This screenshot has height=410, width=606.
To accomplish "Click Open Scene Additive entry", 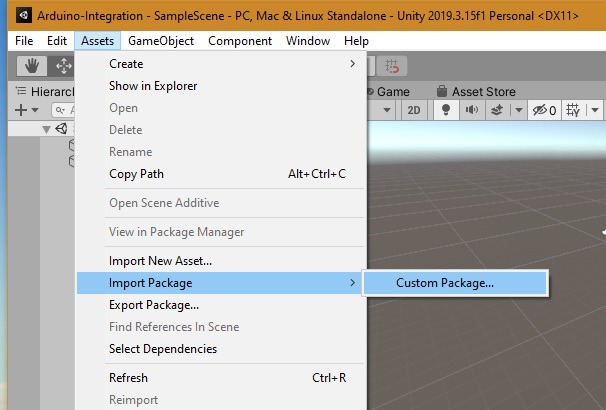I will click(221, 203).
